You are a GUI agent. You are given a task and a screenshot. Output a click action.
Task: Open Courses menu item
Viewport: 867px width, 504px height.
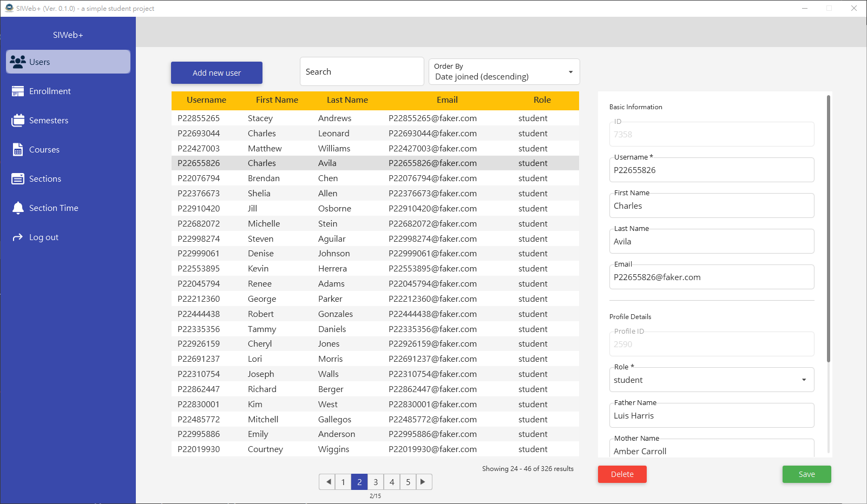pos(68,149)
